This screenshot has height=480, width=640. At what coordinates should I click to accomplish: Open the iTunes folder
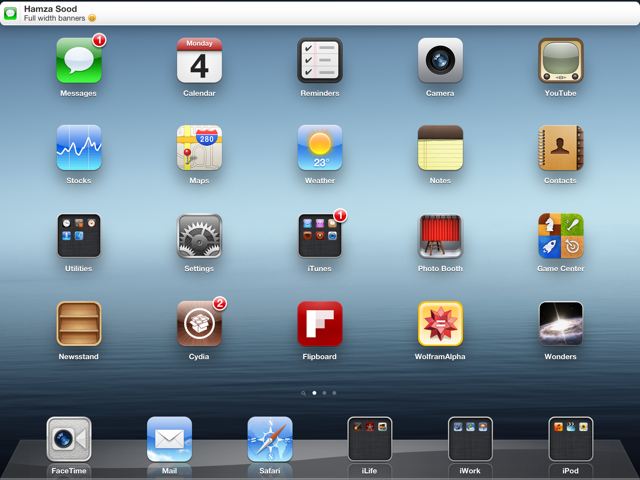(x=320, y=236)
